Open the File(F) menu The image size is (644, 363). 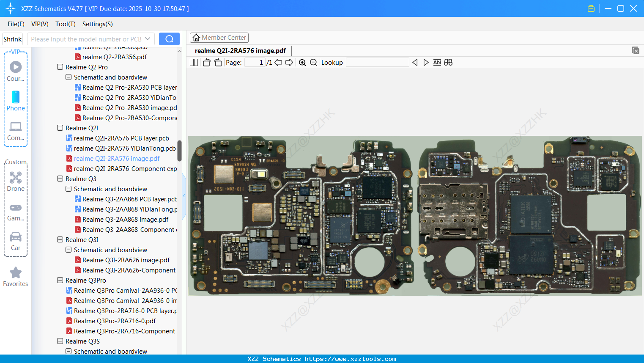tap(16, 24)
